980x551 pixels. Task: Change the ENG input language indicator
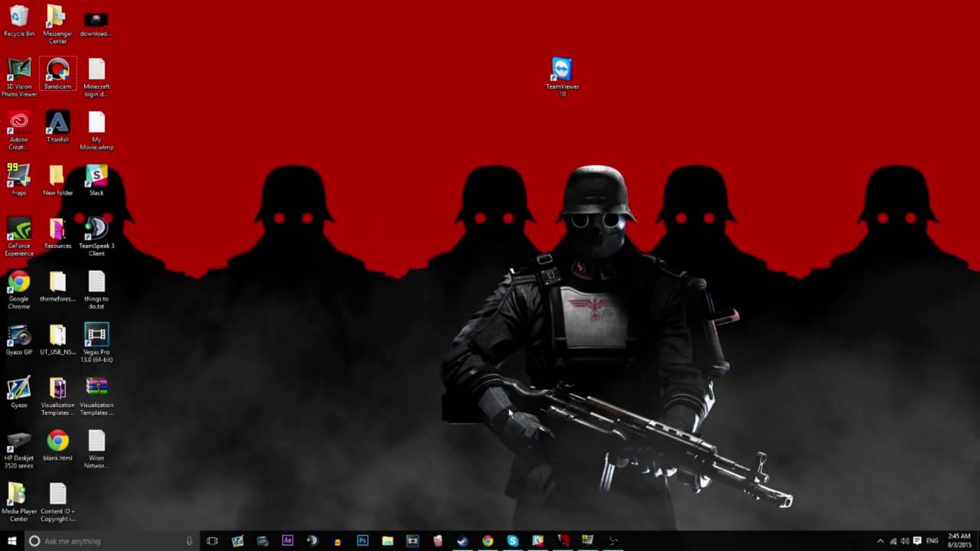[933, 541]
